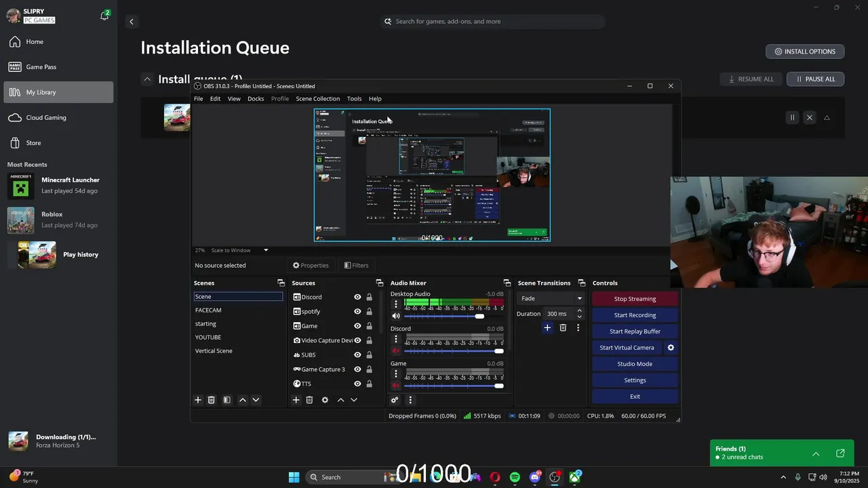Lock the Discord source
868x488 pixels.
pos(369,297)
